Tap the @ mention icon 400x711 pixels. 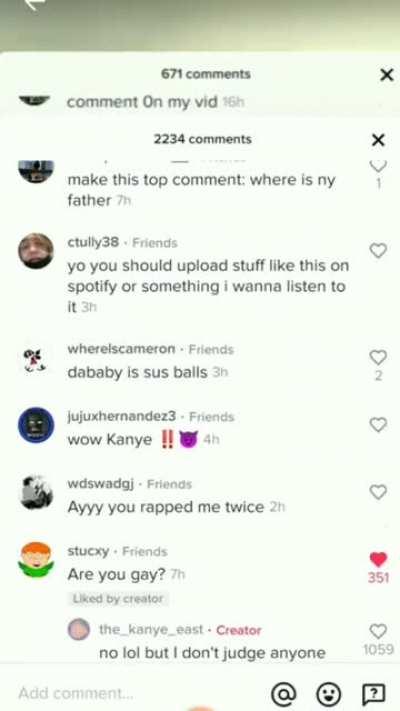283,693
